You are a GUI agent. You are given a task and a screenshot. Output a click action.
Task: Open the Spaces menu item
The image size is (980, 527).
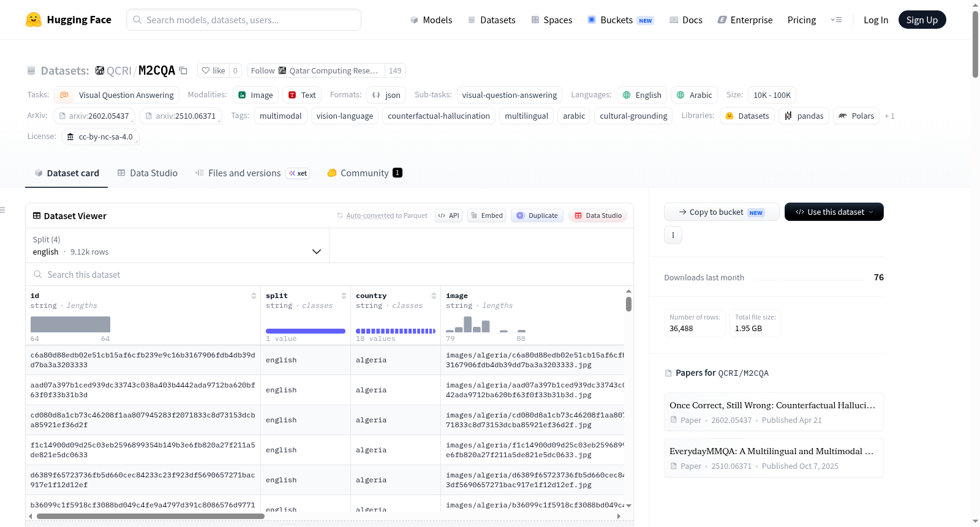click(x=552, y=20)
